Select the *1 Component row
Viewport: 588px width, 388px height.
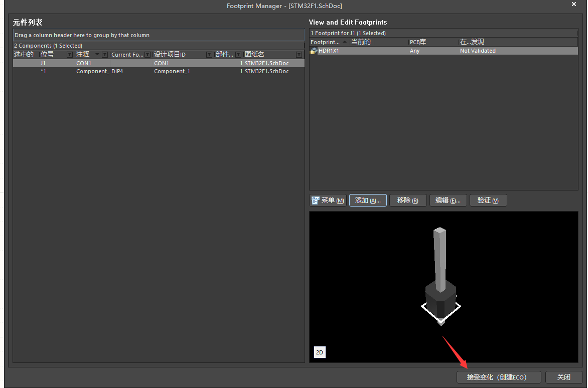click(159, 71)
